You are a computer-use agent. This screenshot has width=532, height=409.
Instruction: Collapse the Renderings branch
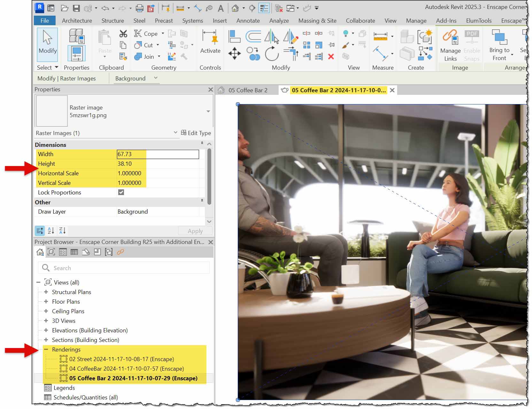(46, 349)
